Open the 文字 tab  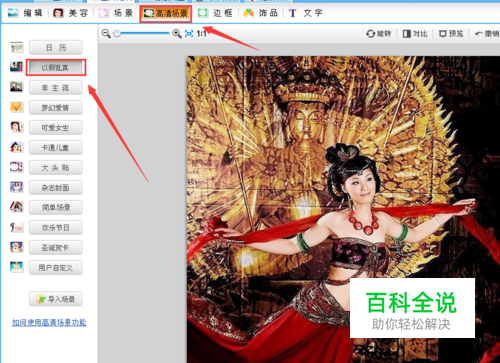306,13
